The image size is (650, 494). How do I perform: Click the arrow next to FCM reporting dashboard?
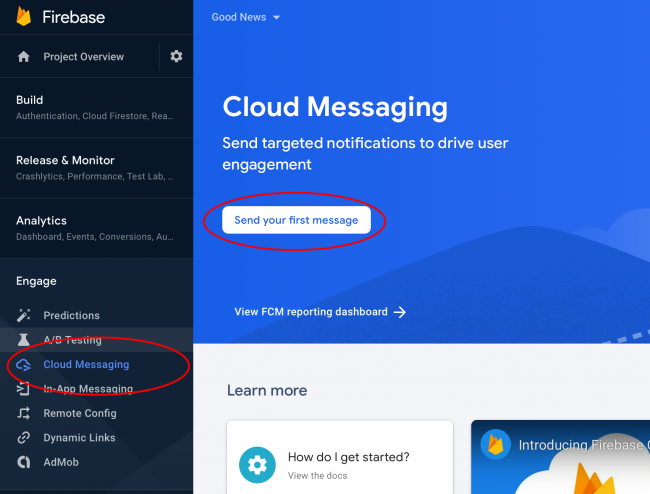coord(400,312)
